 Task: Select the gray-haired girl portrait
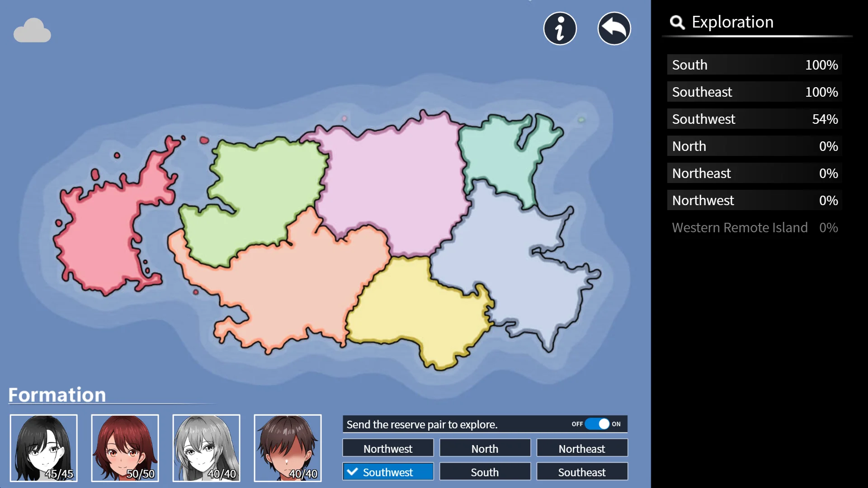tap(207, 448)
